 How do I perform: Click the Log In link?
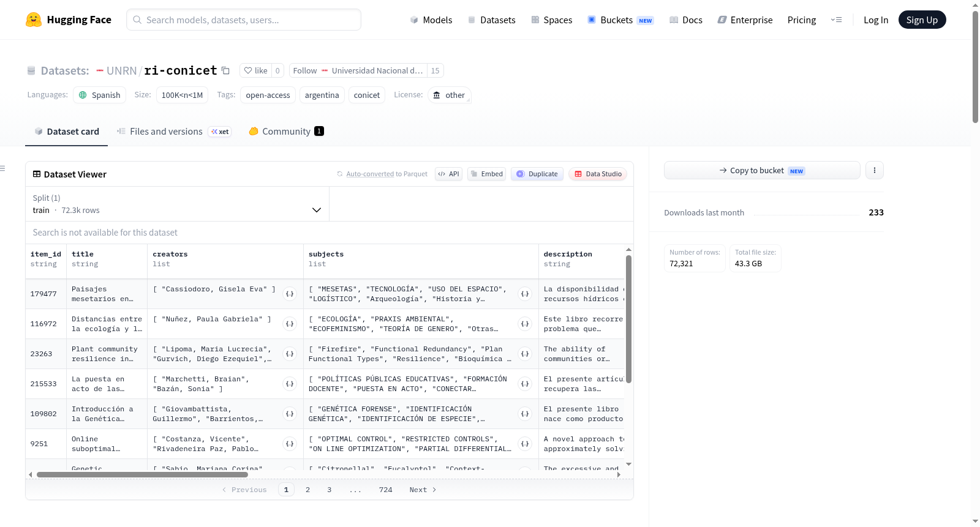pyautogui.click(x=876, y=20)
